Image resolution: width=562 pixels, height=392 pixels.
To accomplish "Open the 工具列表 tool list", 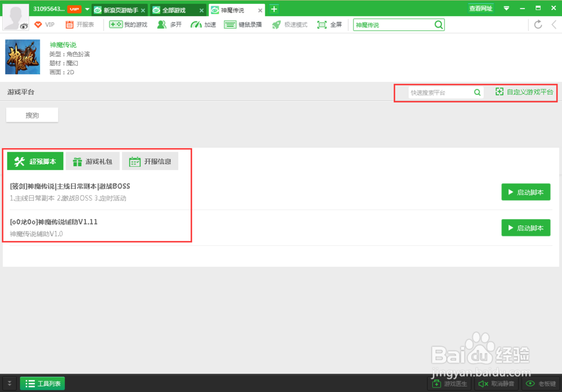I will pyautogui.click(x=43, y=384).
